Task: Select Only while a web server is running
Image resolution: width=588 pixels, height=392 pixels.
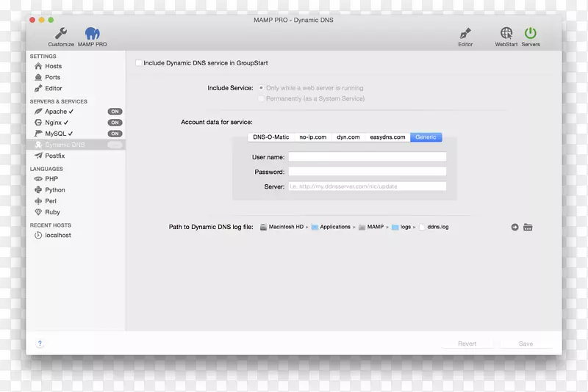Action: coord(261,87)
